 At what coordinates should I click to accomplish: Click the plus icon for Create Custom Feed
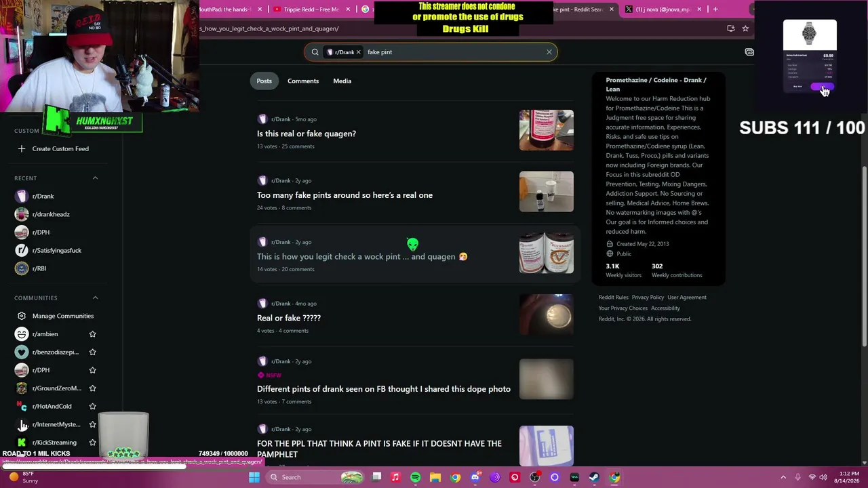pyautogui.click(x=22, y=148)
